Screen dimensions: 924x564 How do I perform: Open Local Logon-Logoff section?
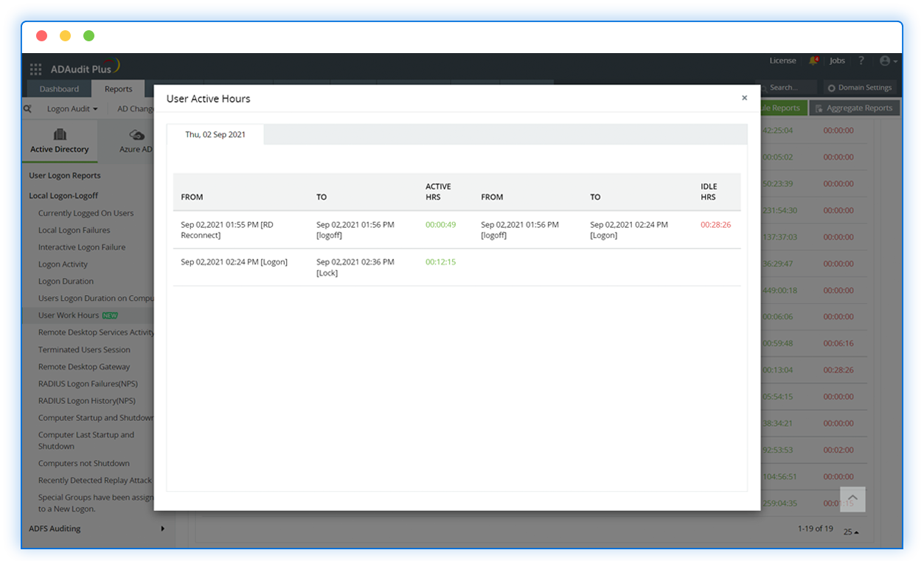click(x=63, y=195)
